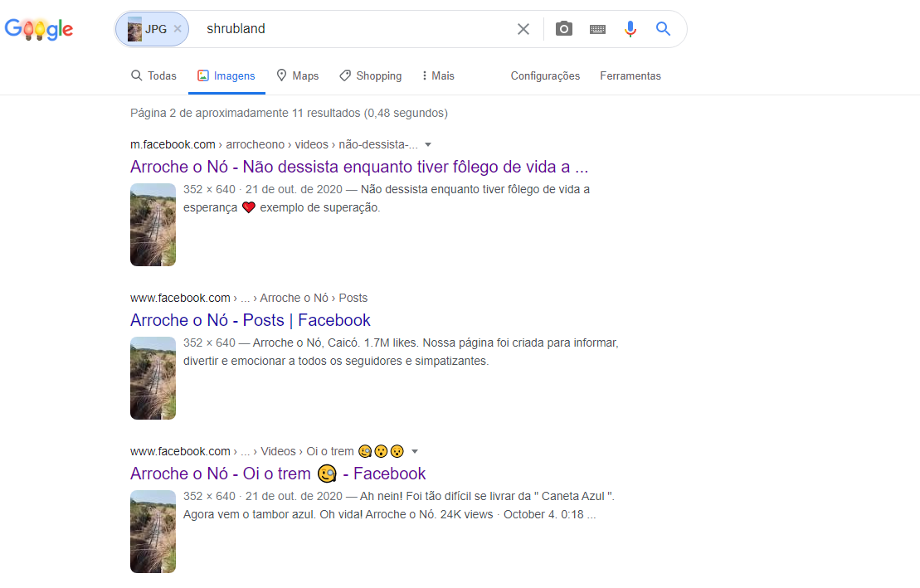
Task: Open thumbnail of Posts result
Action: point(153,378)
